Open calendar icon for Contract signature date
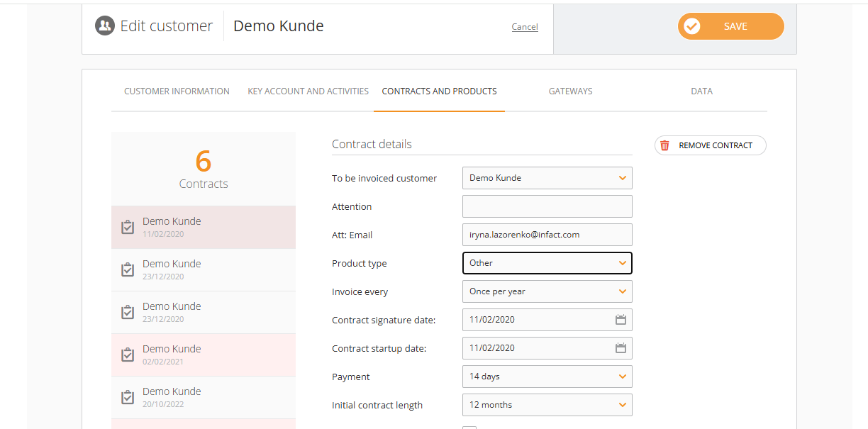Screen dimensions: 868x429 tap(621, 320)
